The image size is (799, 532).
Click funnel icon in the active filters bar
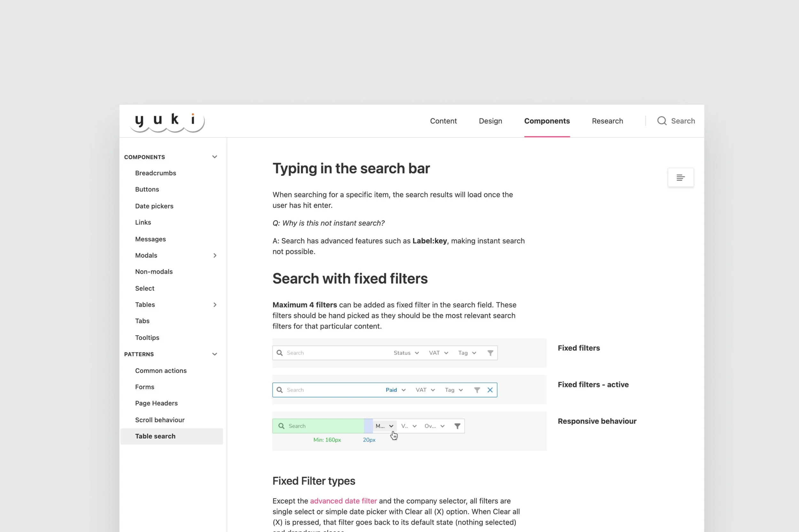(477, 390)
